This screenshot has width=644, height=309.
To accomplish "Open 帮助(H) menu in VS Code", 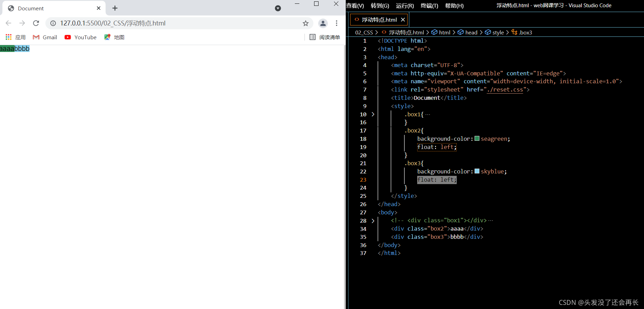I will point(454,6).
